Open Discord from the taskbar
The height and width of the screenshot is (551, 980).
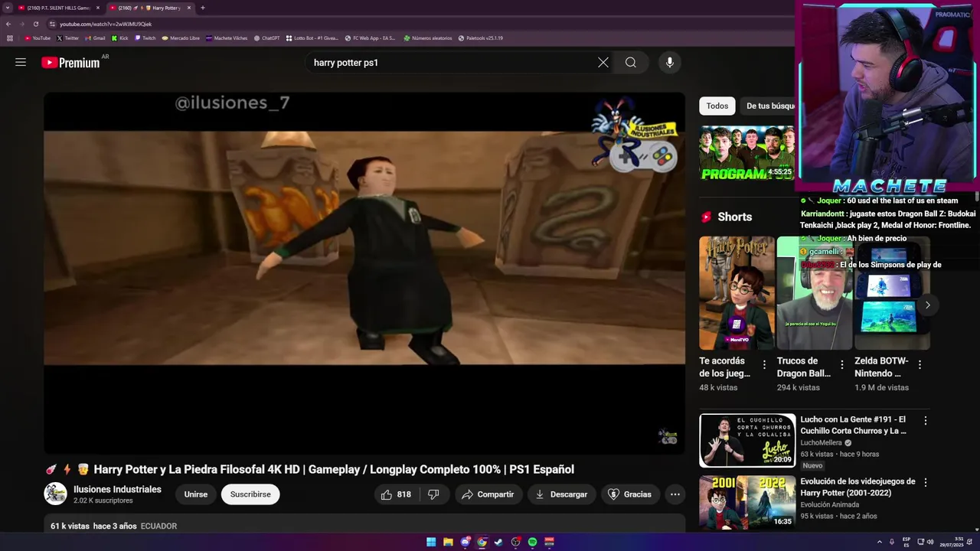pyautogui.click(x=465, y=542)
